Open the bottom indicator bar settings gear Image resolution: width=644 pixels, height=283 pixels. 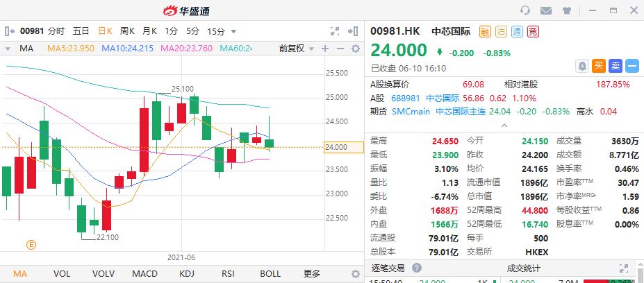point(355,274)
